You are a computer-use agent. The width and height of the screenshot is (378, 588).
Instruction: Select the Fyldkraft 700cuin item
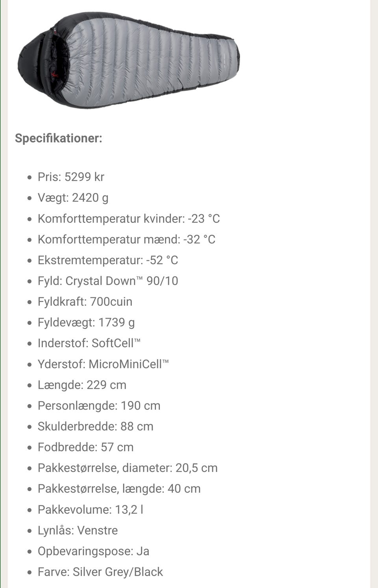coord(85,302)
